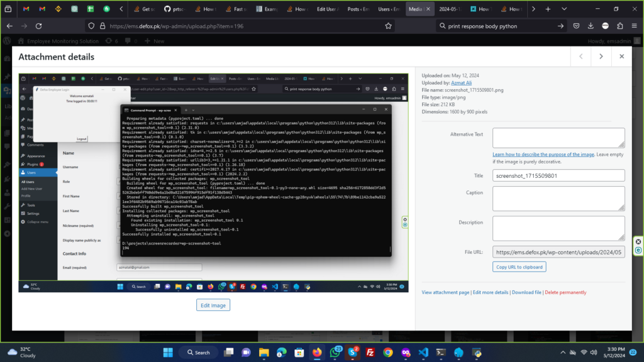Open FileZilla from the taskbar
Viewport: 644px width, 362px height.
(370, 353)
